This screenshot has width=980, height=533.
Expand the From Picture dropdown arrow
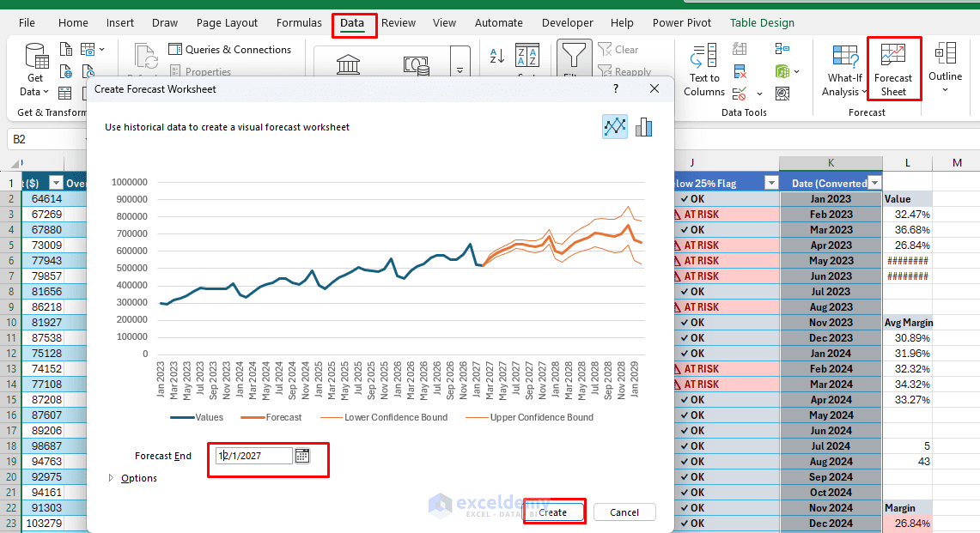[102, 50]
